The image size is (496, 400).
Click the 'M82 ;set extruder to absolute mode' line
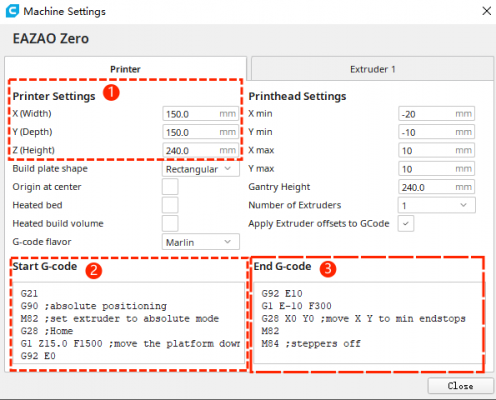pos(120,319)
